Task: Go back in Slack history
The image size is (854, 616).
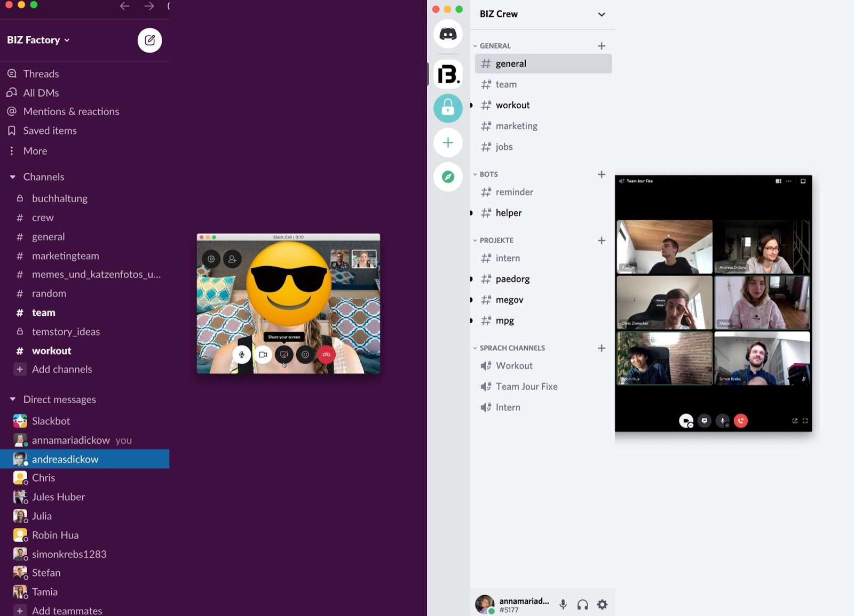Action: click(x=124, y=6)
